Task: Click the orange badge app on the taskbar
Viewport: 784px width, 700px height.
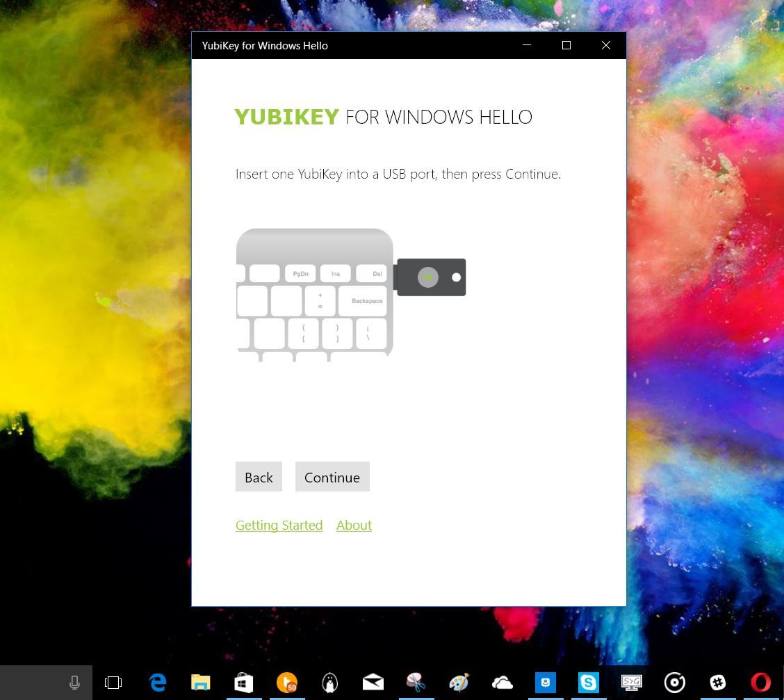Action: pyautogui.click(x=286, y=682)
